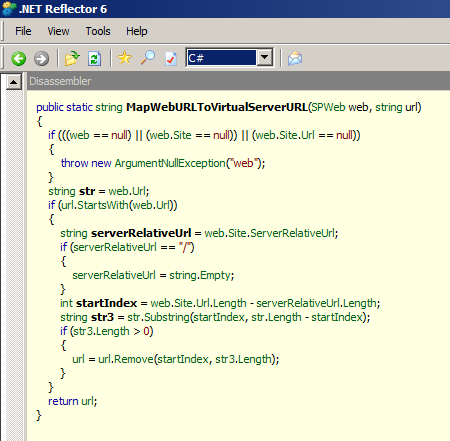Open an assembly with the folder icon
Screen dimensions: 450x441
point(72,58)
